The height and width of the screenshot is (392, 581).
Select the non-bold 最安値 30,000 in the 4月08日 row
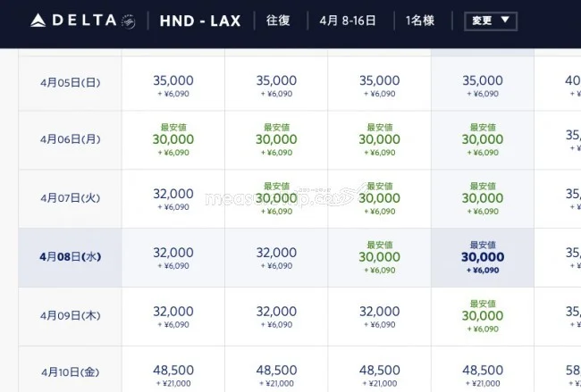tap(380, 257)
